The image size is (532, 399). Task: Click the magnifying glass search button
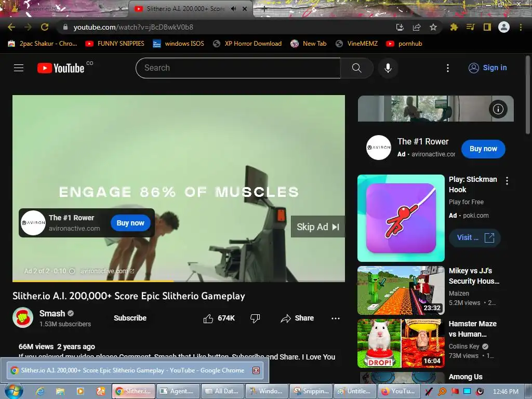[357, 68]
